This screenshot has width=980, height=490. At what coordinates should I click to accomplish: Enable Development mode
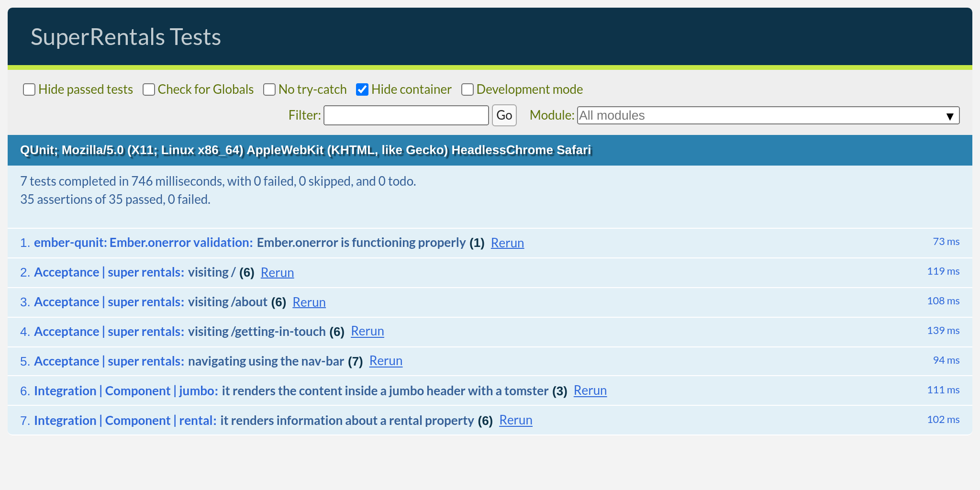coord(467,89)
